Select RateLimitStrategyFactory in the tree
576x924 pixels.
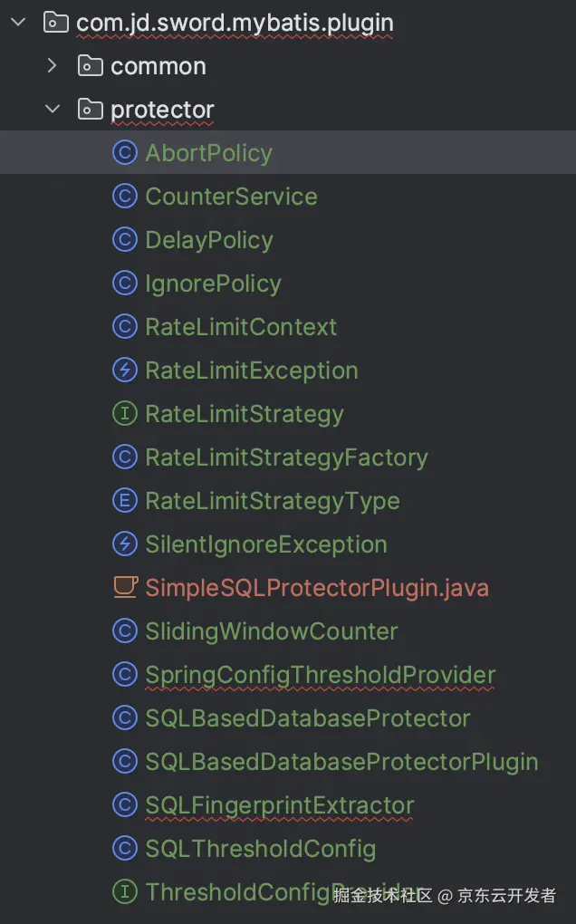(x=286, y=457)
